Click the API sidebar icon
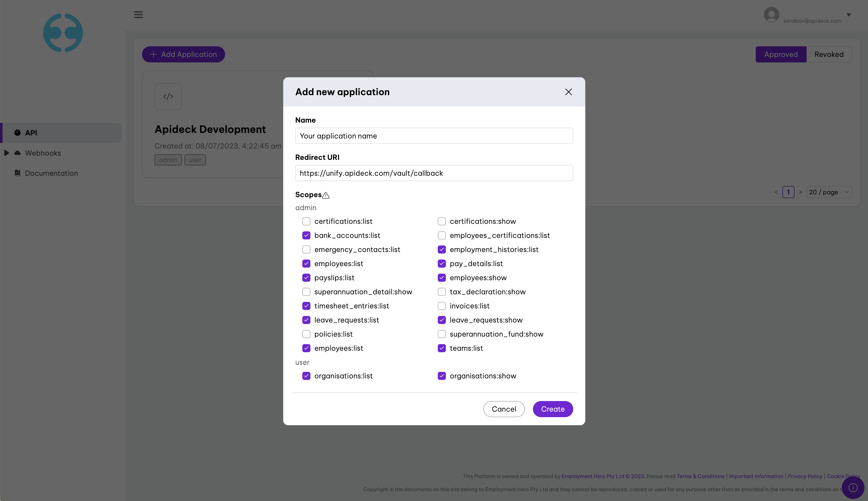Viewport: 868px width, 501px height. pos(17,132)
